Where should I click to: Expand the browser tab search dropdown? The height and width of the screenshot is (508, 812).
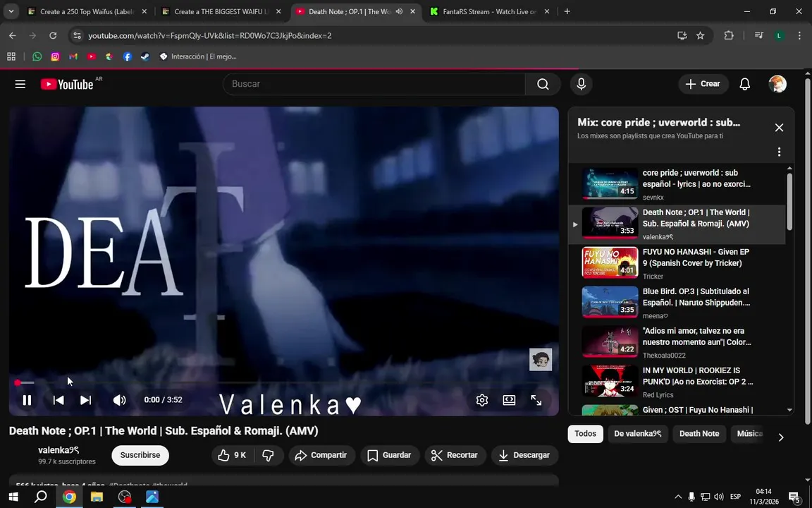11,11
